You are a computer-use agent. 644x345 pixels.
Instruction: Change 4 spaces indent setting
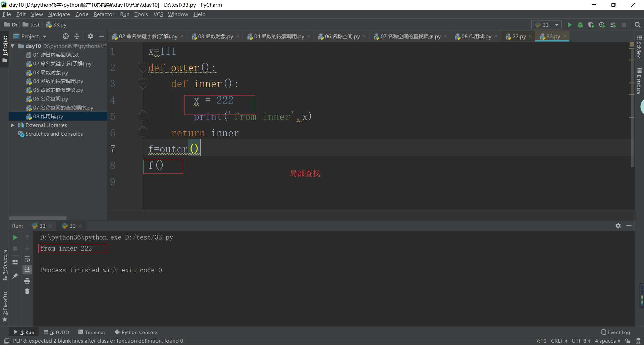[607, 341]
